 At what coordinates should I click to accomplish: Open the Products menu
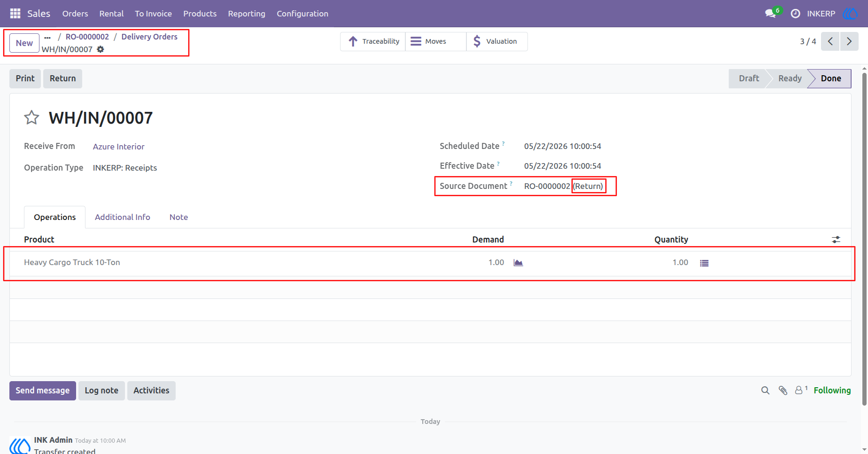point(200,14)
